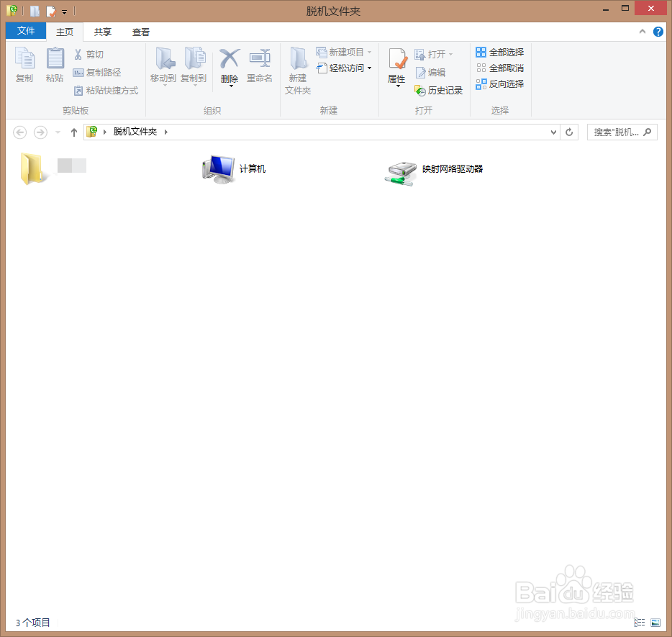The width and height of the screenshot is (672, 637).
Task: Switch to details view in status bar
Action: coord(640,623)
